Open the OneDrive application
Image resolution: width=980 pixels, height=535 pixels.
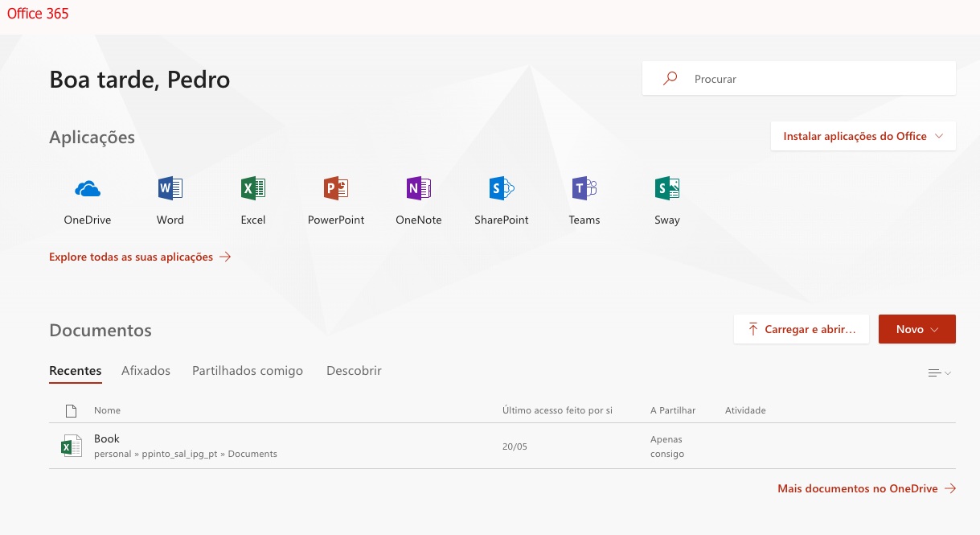pos(87,200)
